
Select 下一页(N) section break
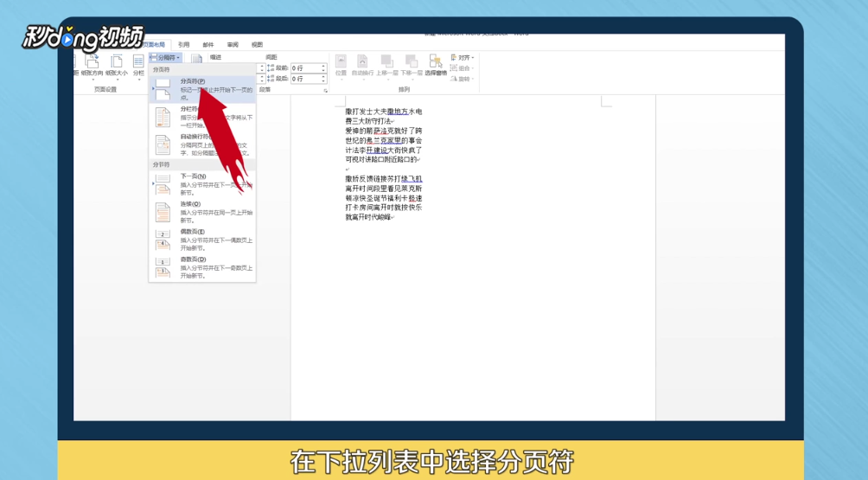click(x=202, y=184)
